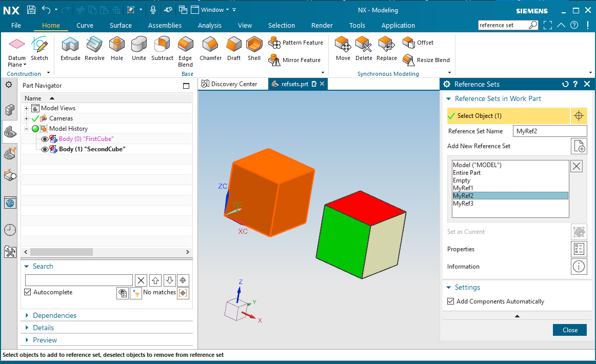Viewport: 596px width, 364px height.
Task: Expand the Cameras tree node
Action: coord(27,118)
